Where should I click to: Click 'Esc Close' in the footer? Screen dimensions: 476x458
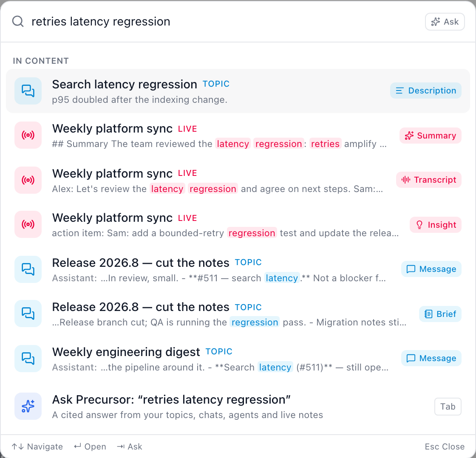445,447
